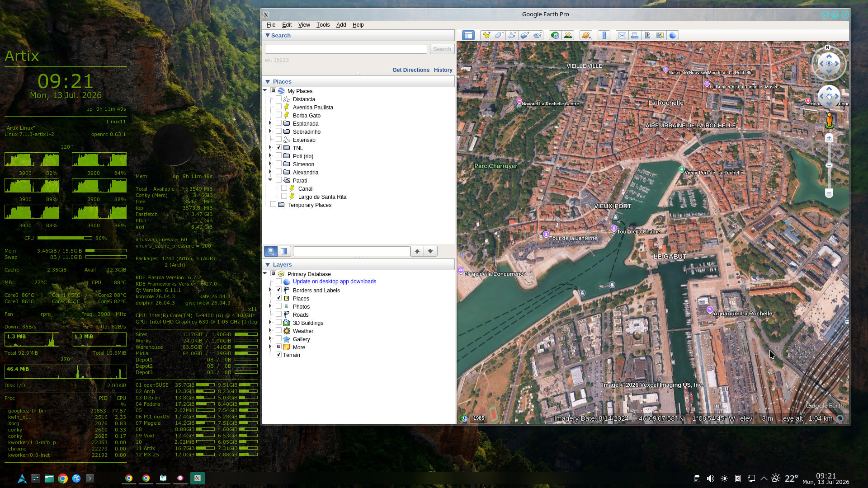Collapse the Search panel
This screenshot has height=488, width=868.
click(268, 35)
